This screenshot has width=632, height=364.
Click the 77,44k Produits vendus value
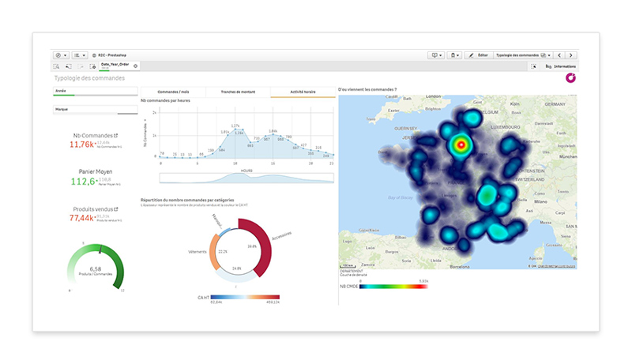click(x=82, y=218)
